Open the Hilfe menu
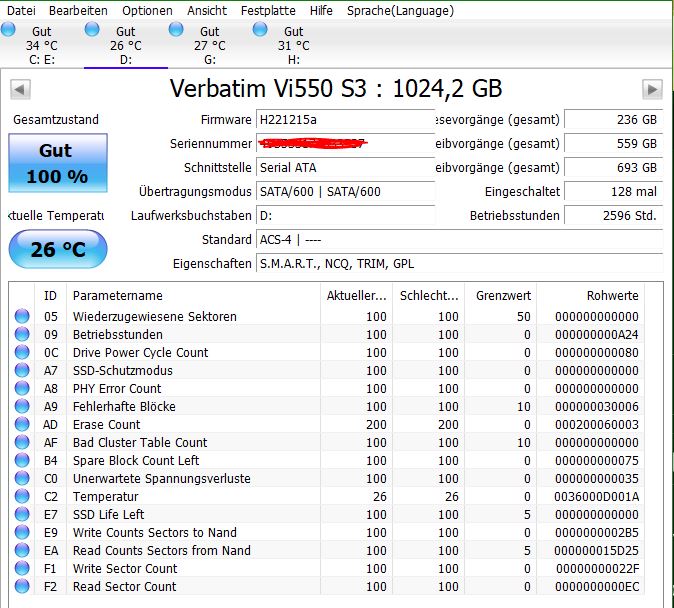The height and width of the screenshot is (608, 674). pos(321,10)
